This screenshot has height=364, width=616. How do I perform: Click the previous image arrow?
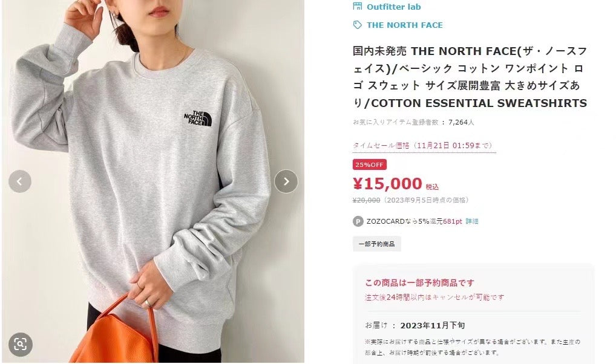(x=20, y=181)
